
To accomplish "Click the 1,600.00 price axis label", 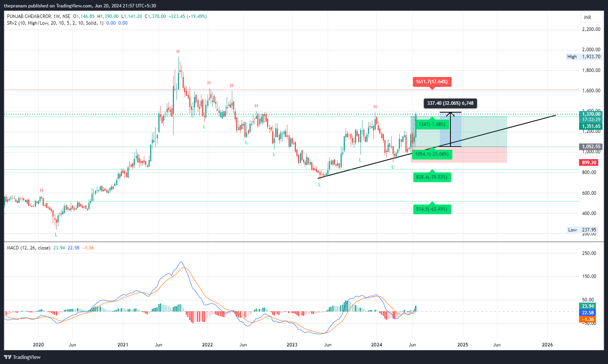I will pyautogui.click(x=591, y=91).
